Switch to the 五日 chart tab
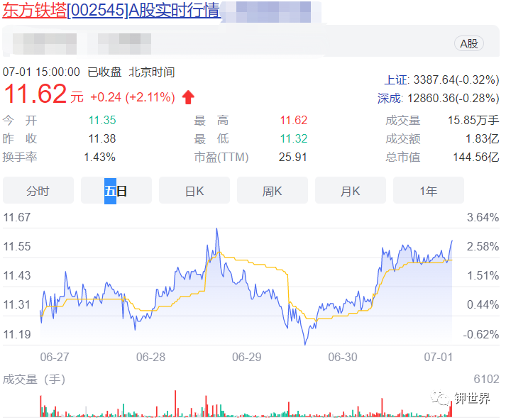Image resolution: width=506 pixels, height=420 pixels. pyautogui.click(x=116, y=190)
